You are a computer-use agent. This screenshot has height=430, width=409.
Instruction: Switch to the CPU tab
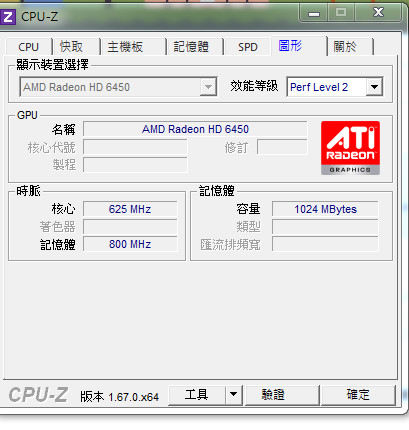point(29,47)
